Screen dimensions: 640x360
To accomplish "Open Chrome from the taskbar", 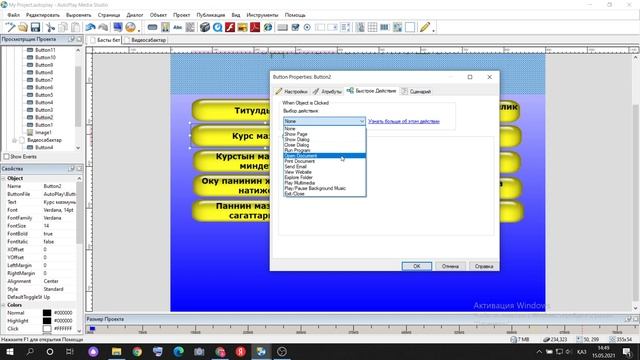I will [x=137, y=351].
